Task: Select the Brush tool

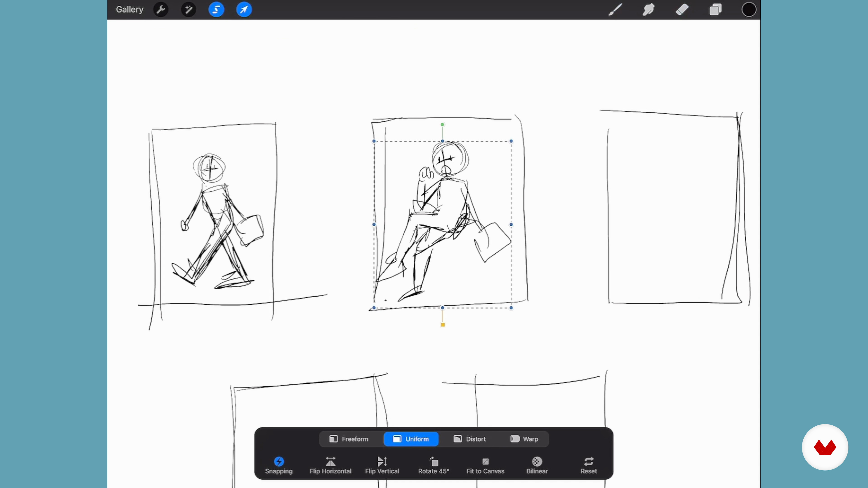Action: [x=615, y=9]
